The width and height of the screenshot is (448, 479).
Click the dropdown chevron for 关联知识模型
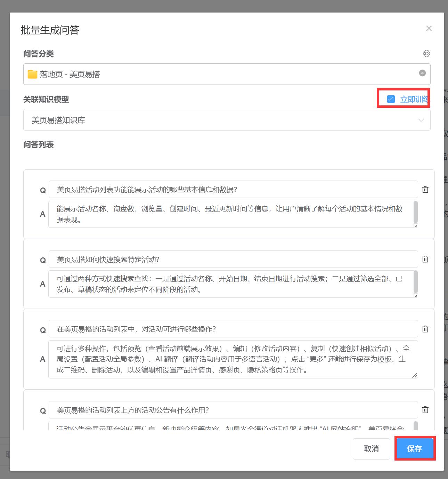pyautogui.click(x=421, y=120)
